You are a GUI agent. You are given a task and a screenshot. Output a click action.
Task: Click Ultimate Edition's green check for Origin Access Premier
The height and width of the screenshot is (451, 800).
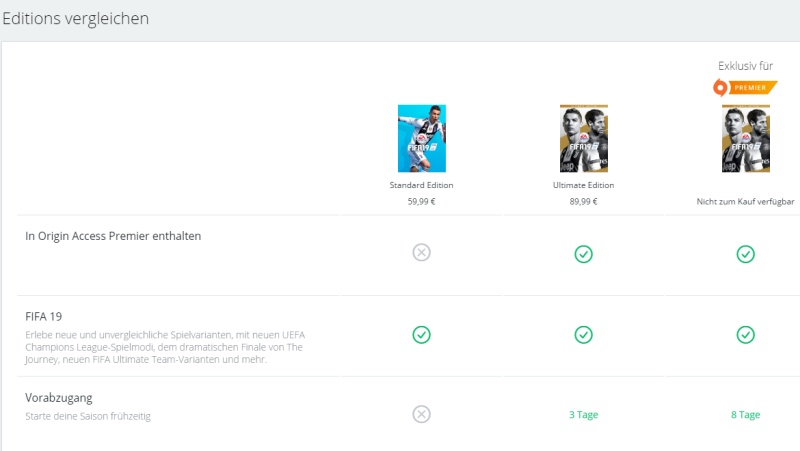pyautogui.click(x=583, y=254)
